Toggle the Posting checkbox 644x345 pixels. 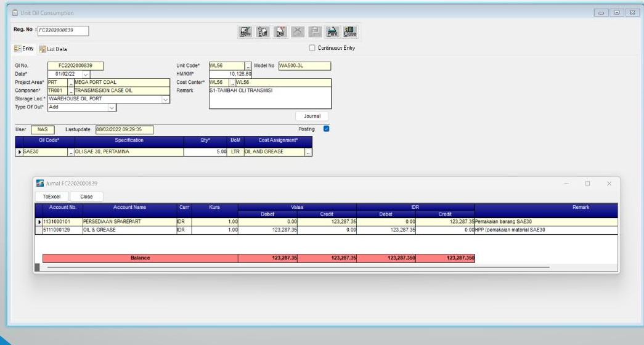(326, 129)
